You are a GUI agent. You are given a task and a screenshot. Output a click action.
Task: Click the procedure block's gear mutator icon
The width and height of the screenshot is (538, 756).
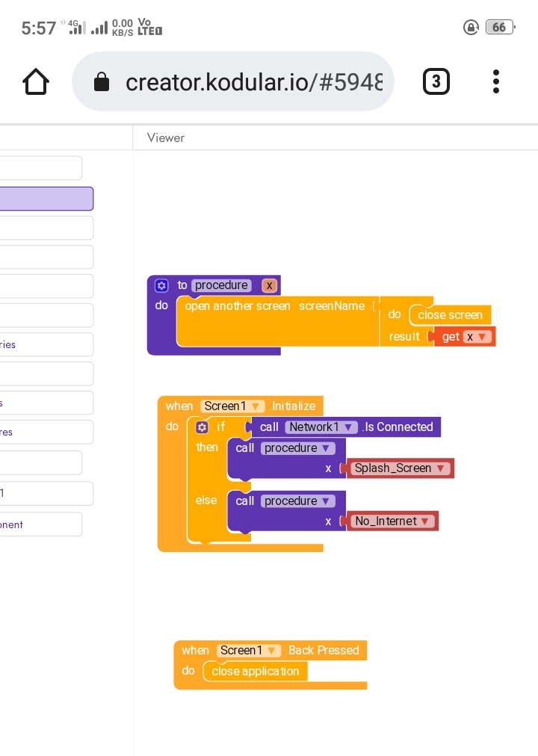pos(161,285)
